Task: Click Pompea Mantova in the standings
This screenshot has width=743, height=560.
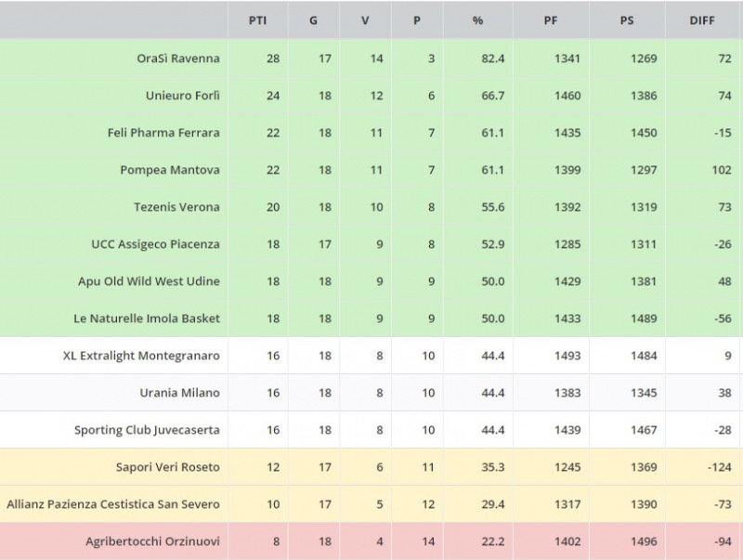Action: pos(170,170)
